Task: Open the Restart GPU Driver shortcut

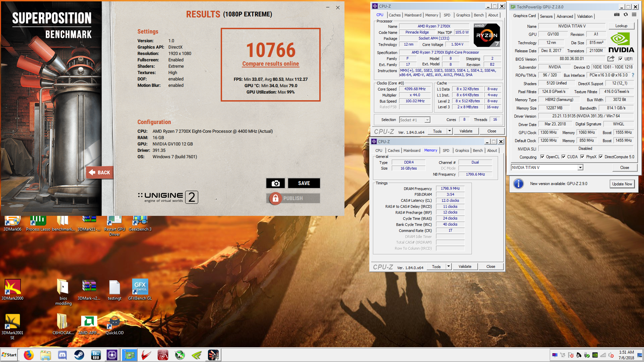Action: (x=114, y=226)
